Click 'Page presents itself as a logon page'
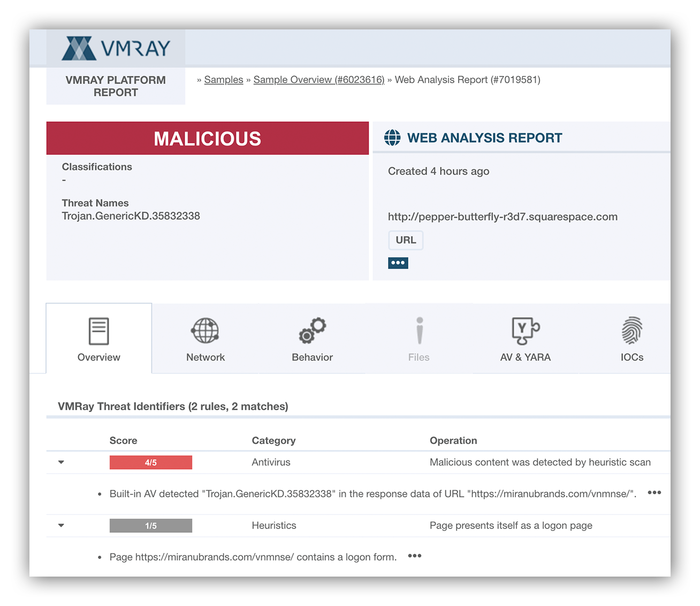Image resolution: width=700 pixels, height=606 pixels. [511, 525]
